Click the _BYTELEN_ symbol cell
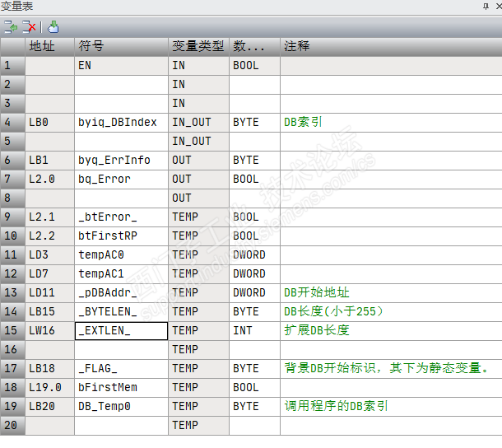502x448 pixels. [x=121, y=312]
